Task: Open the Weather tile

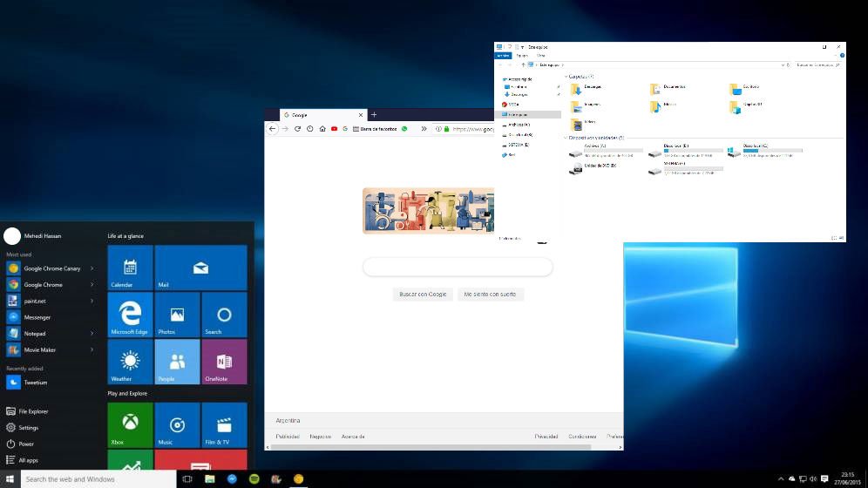Action: point(130,362)
